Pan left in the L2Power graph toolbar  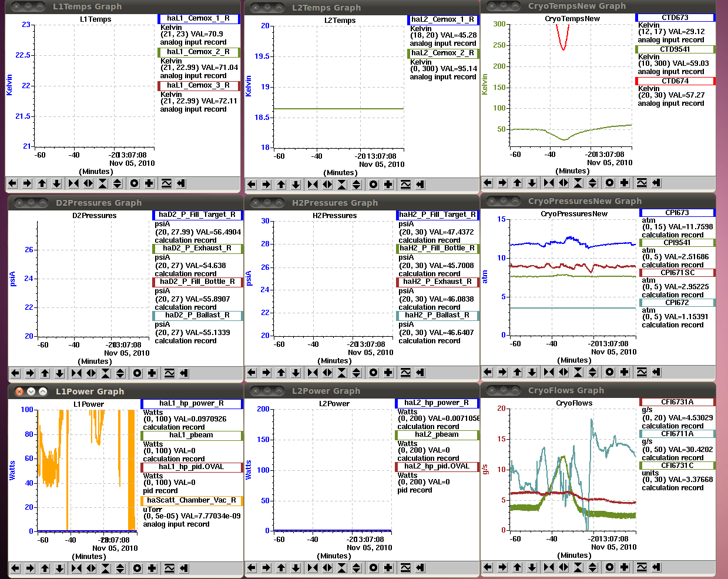251,568
